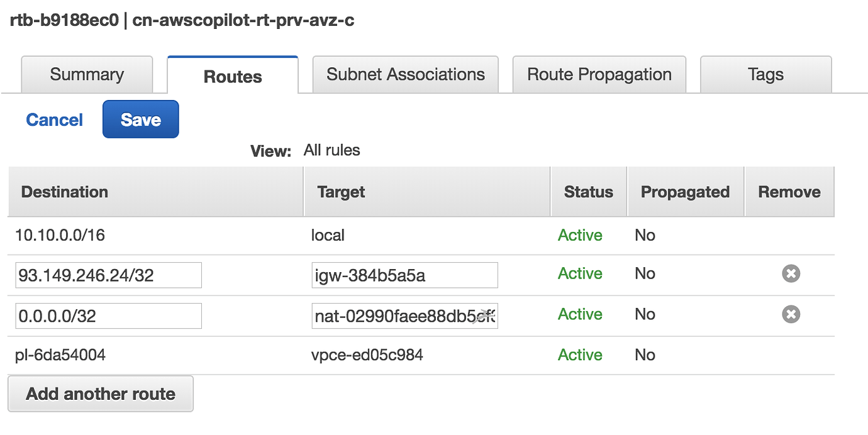Sort by the Destination column header
The image size is (868, 435).
[65, 192]
